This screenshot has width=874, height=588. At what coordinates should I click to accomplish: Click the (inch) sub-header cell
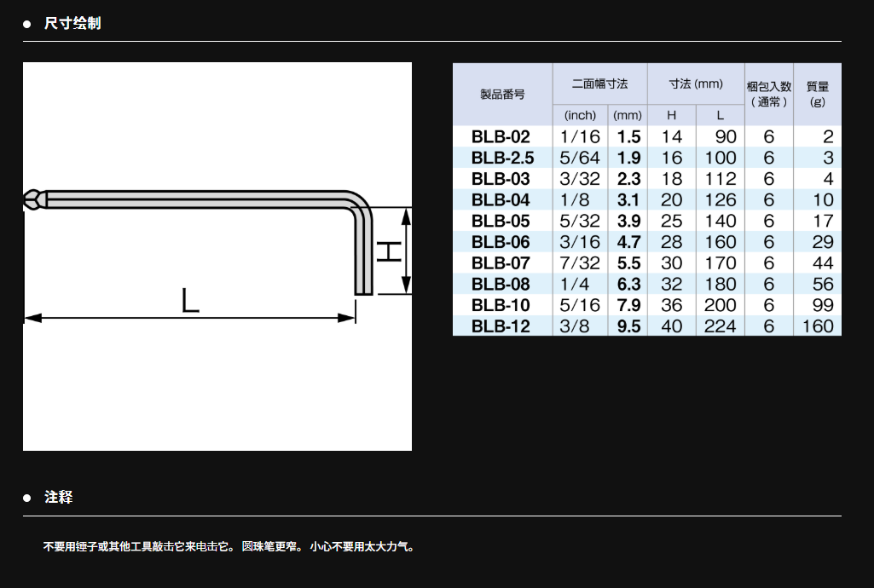[x=580, y=115]
